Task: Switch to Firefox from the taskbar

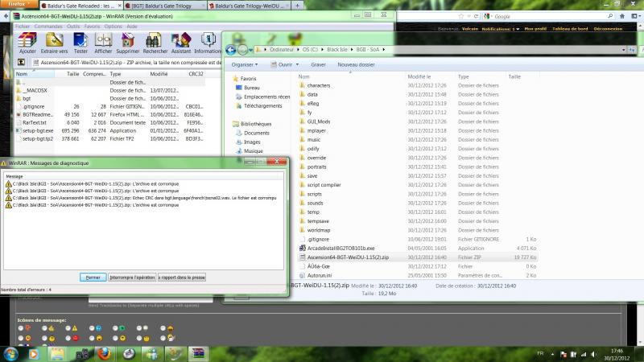Action: click(104, 354)
